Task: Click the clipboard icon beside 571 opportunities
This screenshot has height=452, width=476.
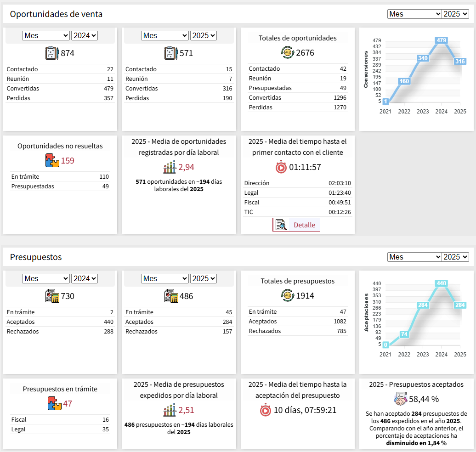Action: click(170, 53)
